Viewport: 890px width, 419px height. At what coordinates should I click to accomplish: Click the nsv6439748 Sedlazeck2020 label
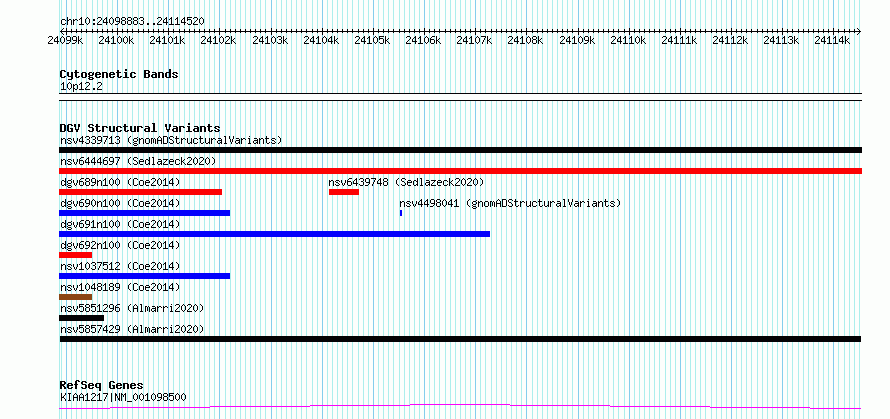point(406,182)
